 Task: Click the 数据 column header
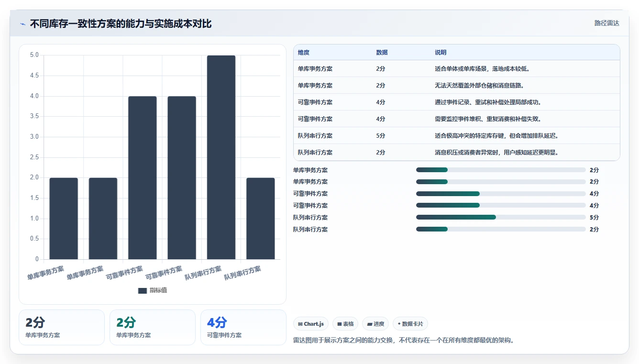point(382,53)
